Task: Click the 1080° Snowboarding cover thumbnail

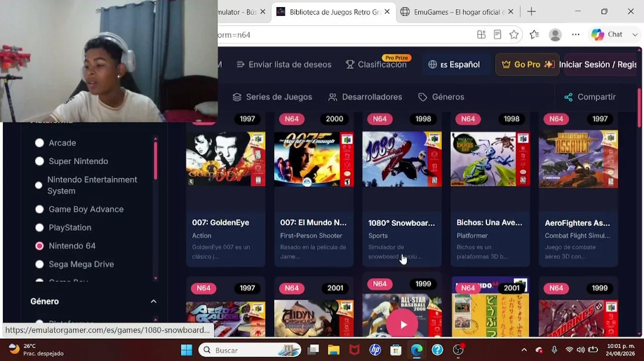Action: (x=402, y=158)
